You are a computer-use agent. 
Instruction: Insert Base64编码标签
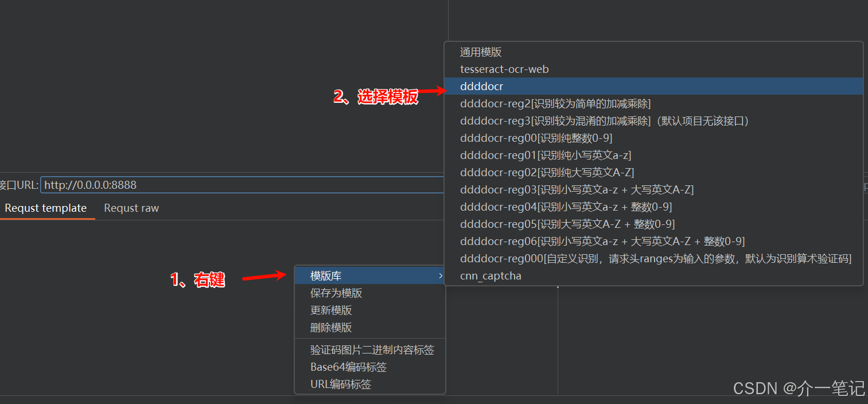pos(370,367)
